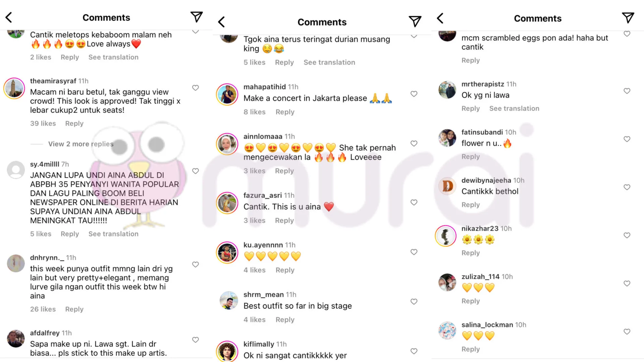This screenshot has height=362, width=644.
Task: Open the send icon in the left Comments header
Action: coord(197,17)
